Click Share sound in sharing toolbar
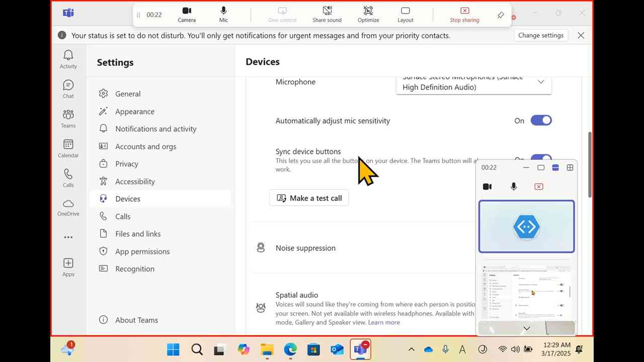This screenshot has width=644, height=362. [327, 15]
